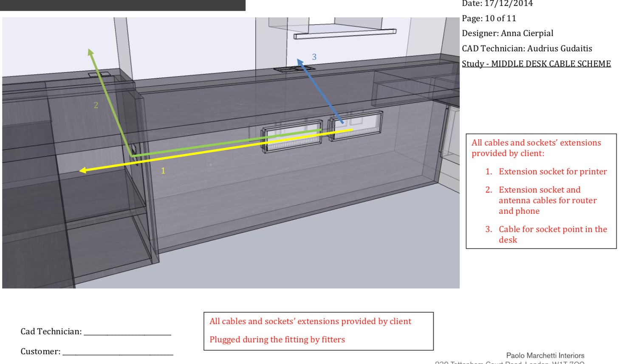Select 'Designer: Anna Cierpial' line
The width and height of the screenshot is (627, 364).
(x=508, y=33)
